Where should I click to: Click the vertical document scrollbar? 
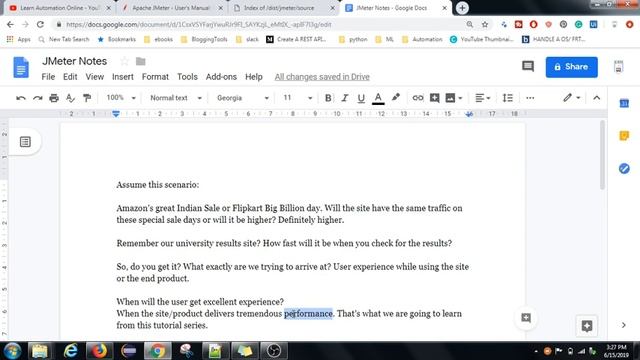click(x=602, y=155)
